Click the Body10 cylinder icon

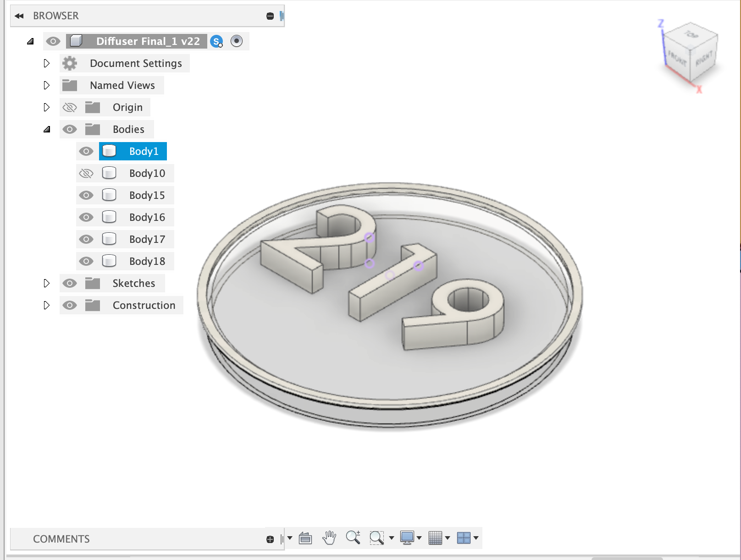point(109,173)
